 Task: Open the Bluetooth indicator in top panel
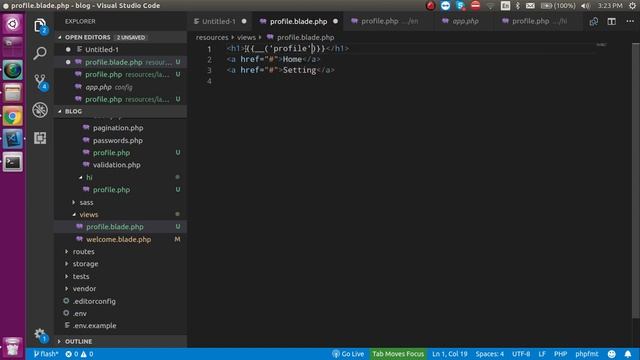click(518, 6)
